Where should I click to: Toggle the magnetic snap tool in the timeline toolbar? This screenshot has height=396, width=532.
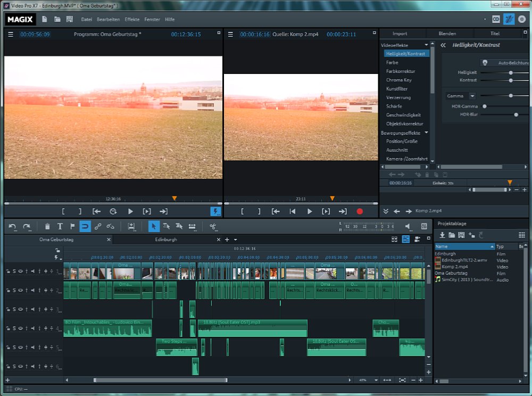coord(85,226)
